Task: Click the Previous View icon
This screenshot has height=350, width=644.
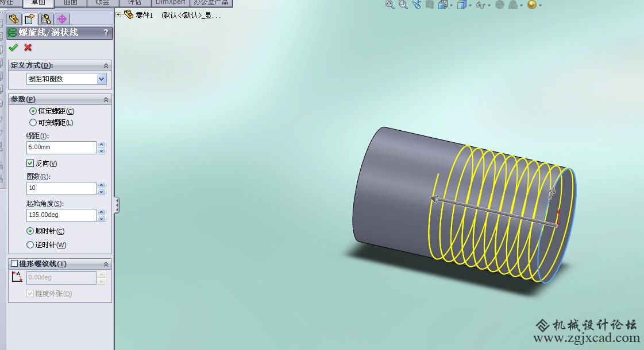Action: (417, 5)
